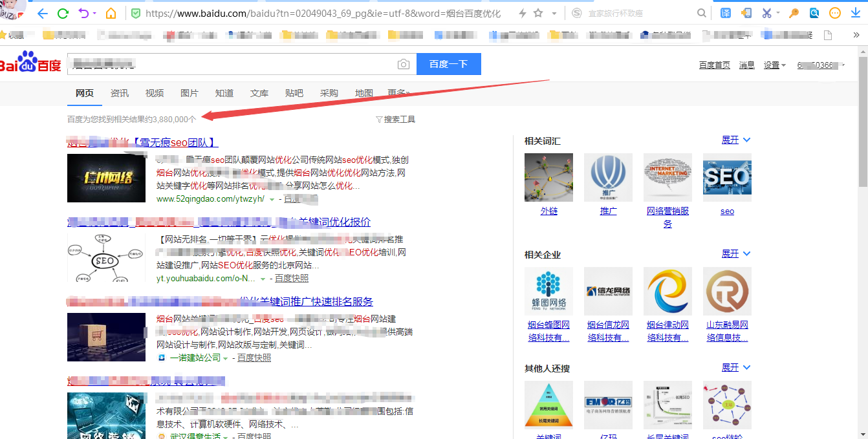Viewport: 868px width, 439px height.
Task: Reload the page with the green refresh icon
Action: click(63, 13)
